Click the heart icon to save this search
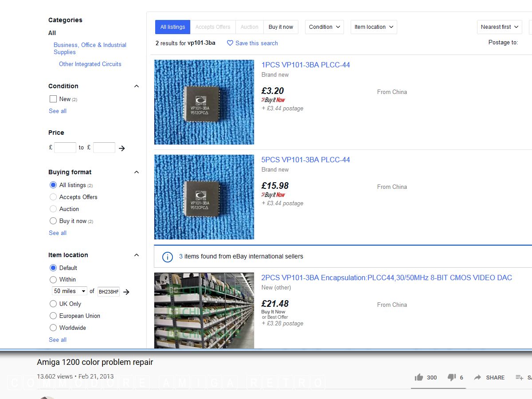Image resolution: width=532 pixels, height=399 pixels. (230, 43)
